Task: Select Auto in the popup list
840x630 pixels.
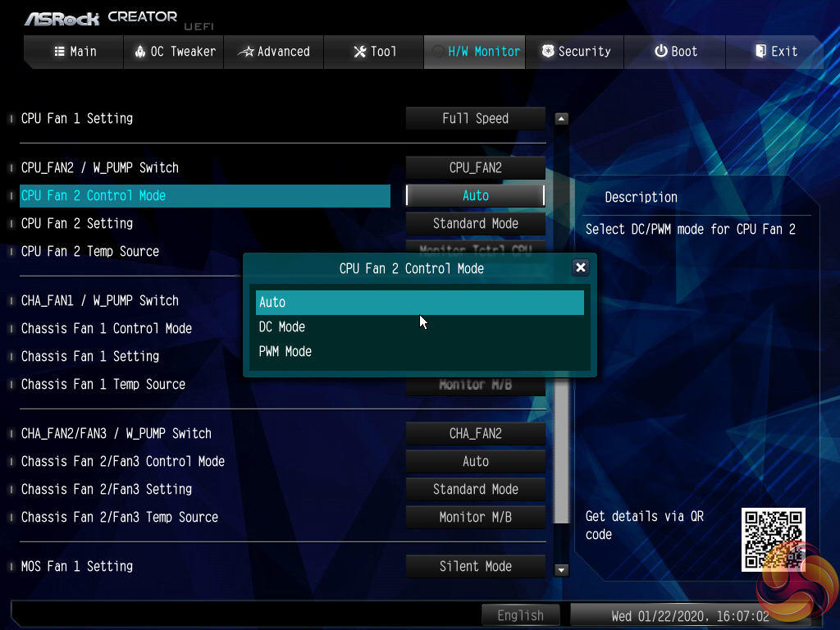Action: pyautogui.click(x=419, y=302)
